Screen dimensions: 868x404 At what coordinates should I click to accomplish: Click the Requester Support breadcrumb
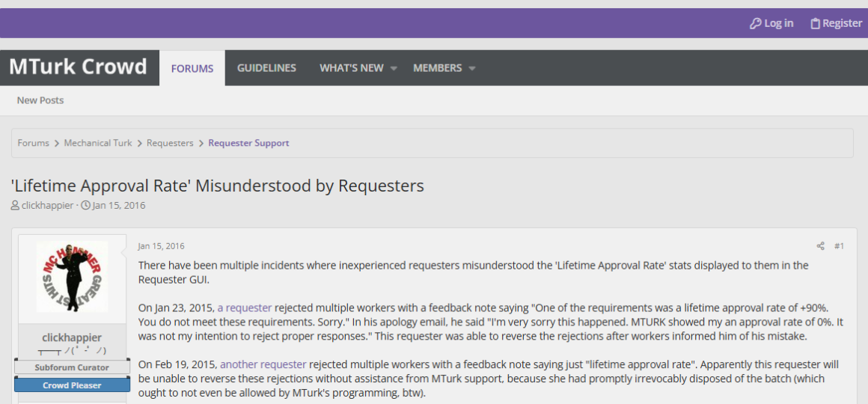[x=248, y=143]
